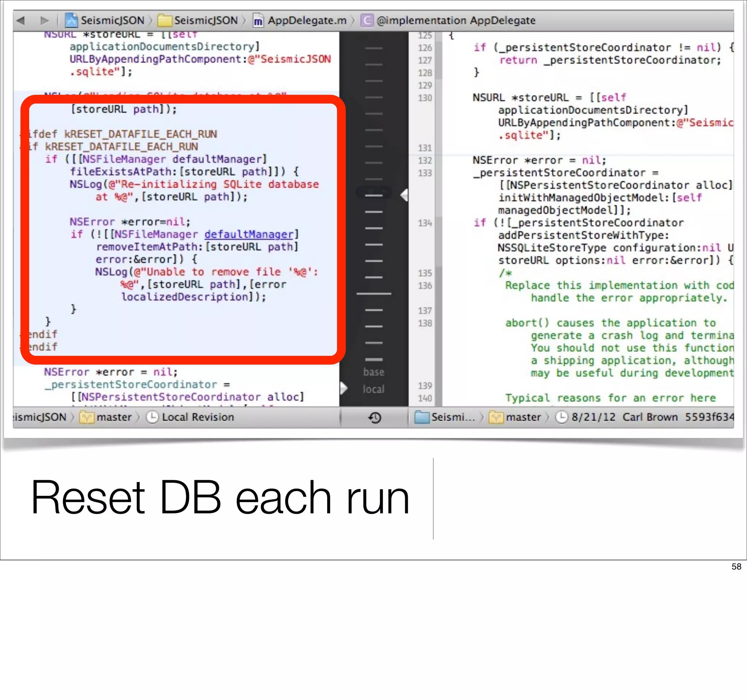
Task: Click line number 134 in the gutter
Action: click(x=425, y=223)
